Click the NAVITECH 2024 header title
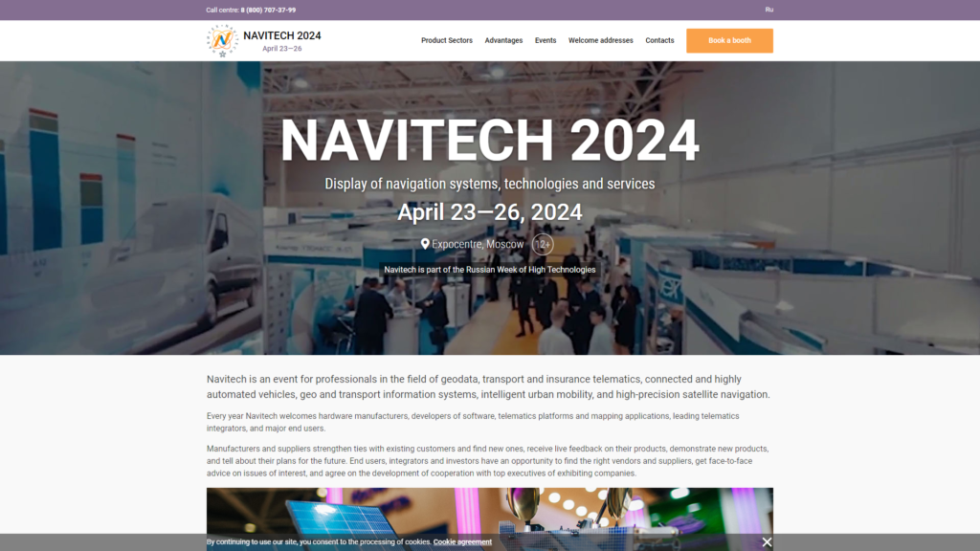This screenshot has height=551, width=980. coord(282,35)
